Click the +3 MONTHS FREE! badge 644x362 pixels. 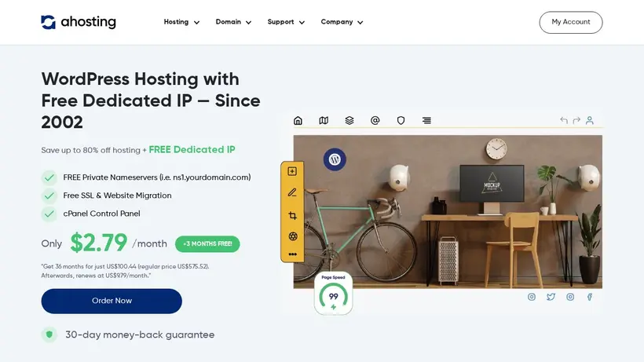pos(207,243)
